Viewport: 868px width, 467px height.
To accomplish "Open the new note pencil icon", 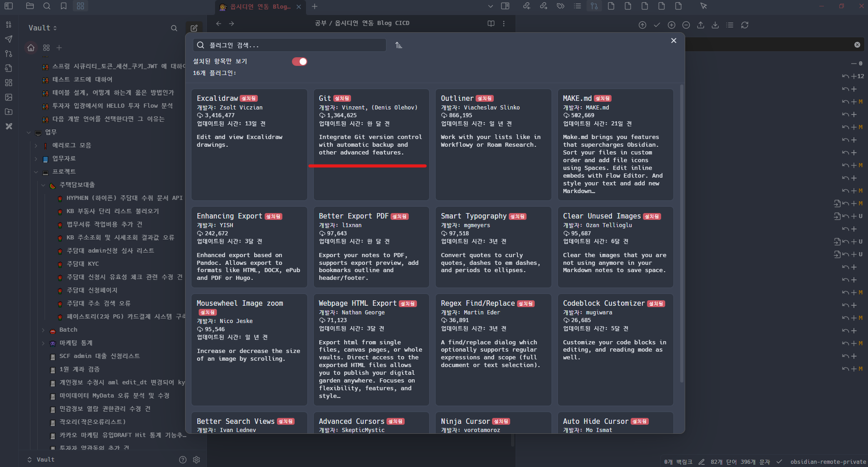I will click(194, 28).
